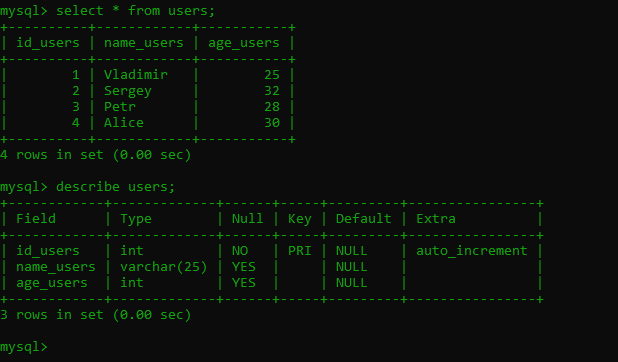Image resolution: width=618 pixels, height=362 pixels.
Task: Click the Type column header
Action: 136,219
